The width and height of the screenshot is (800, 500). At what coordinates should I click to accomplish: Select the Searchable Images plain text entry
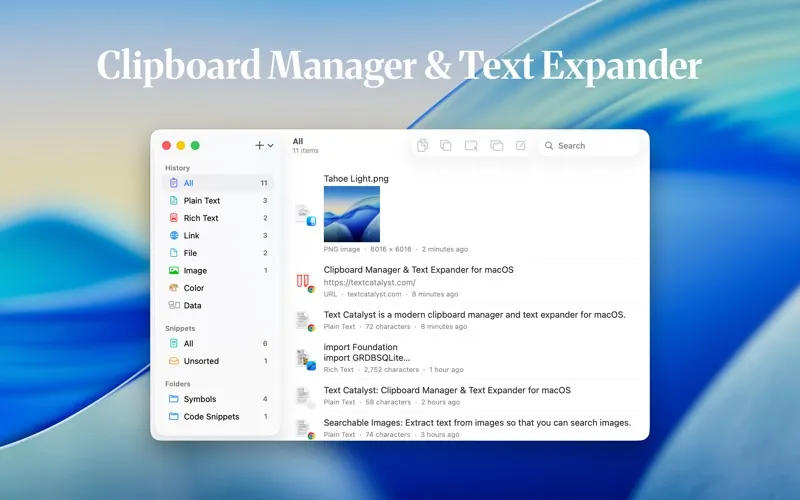(x=466, y=428)
